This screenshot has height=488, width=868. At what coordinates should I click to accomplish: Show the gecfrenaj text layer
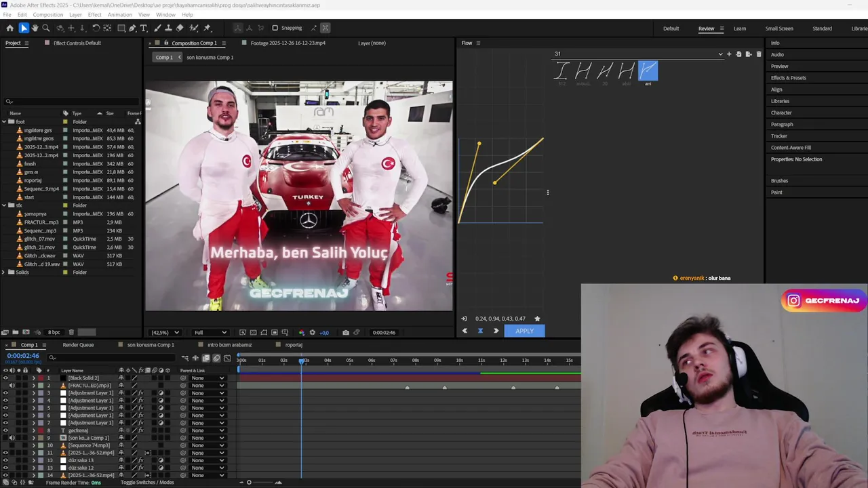[x=5, y=430]
